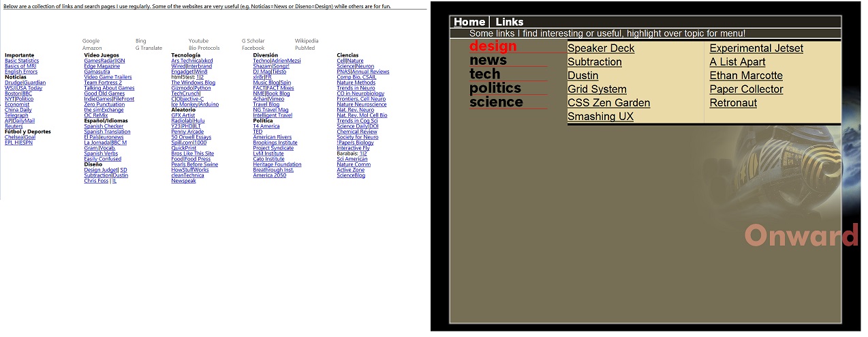Visit the Heritage Foundation link
This screenshot has height=337, width=868.
(277, 164)
